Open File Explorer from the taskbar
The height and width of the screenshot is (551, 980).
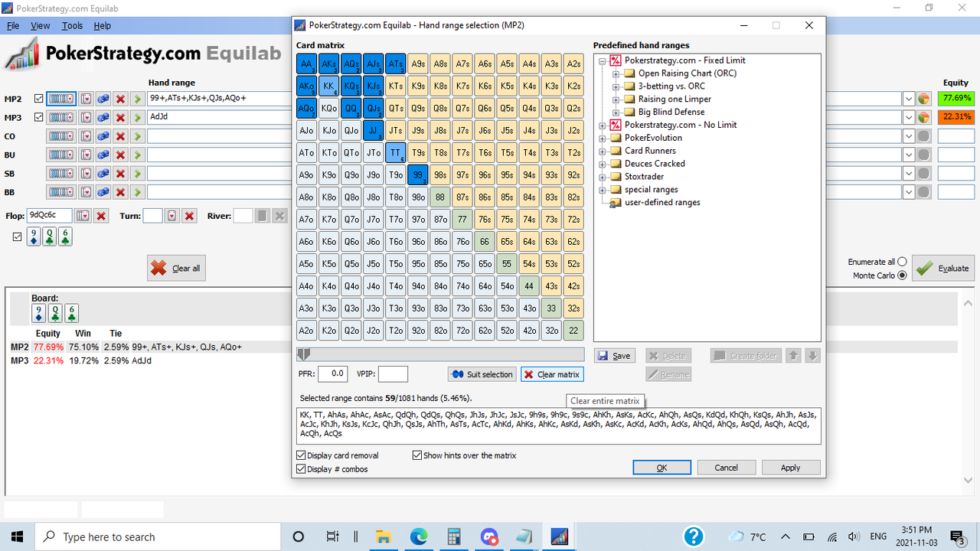click(x=383, y=536)
